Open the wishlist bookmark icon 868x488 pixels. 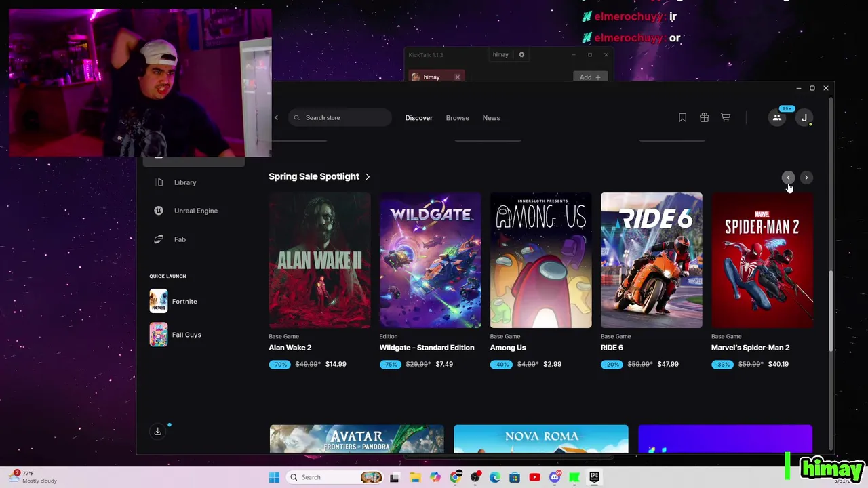click(682, 117)
